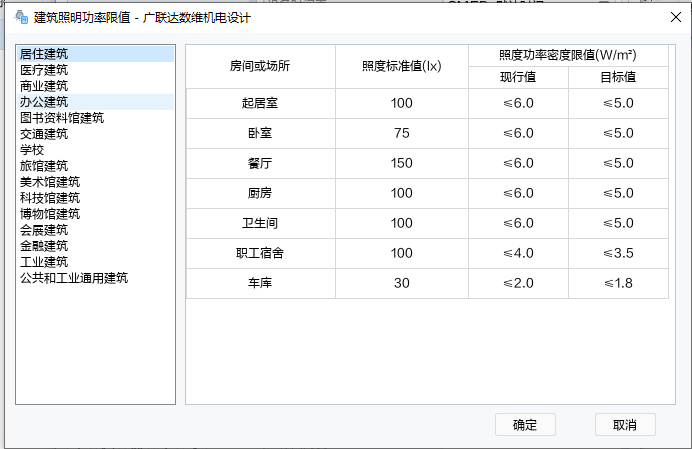Select 美术馆建筑 entry
692x449 pixels.
point(95,182)
